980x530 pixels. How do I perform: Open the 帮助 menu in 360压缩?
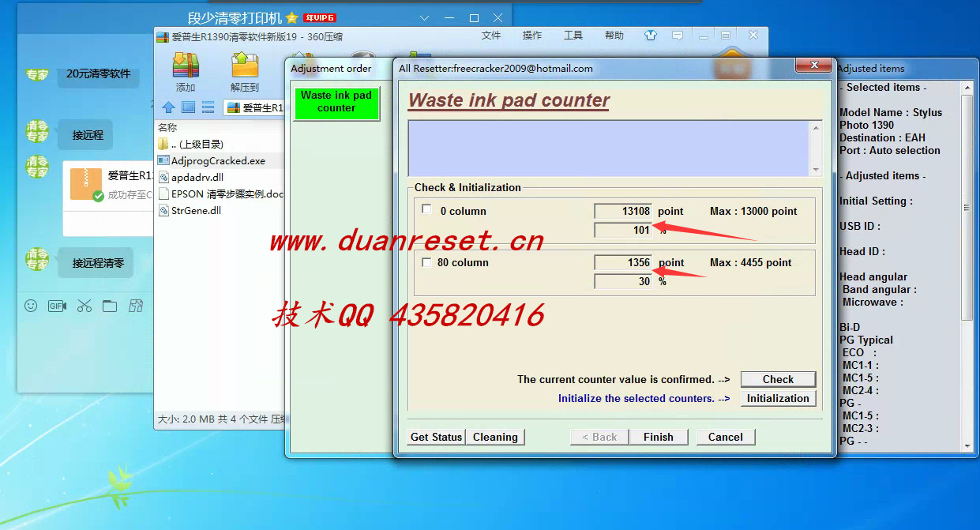click(x=614, y=36)
